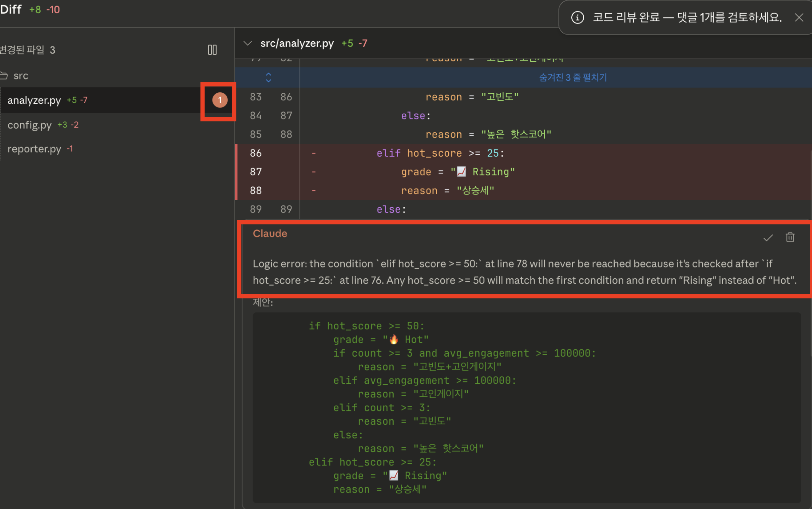Click the '숨겨진 3 줄 펼치기' link
The image size is (812, 509).
tap(573, 78)
